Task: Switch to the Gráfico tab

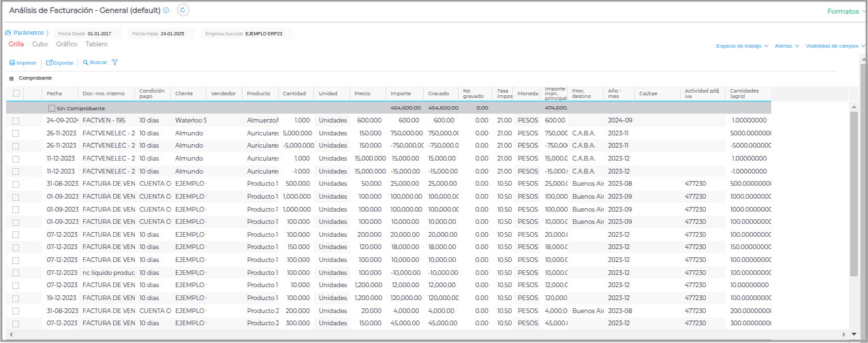Action: [x=67, y=44]
